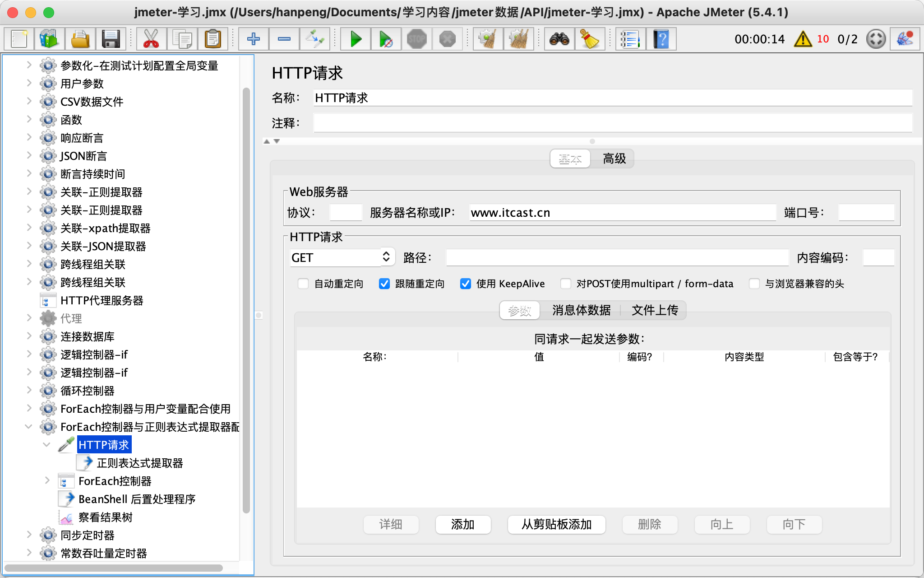Screen dimensions: 924x578
Task: Click the 从剪贴板添加 button
Action: click(x=556, y=524)
